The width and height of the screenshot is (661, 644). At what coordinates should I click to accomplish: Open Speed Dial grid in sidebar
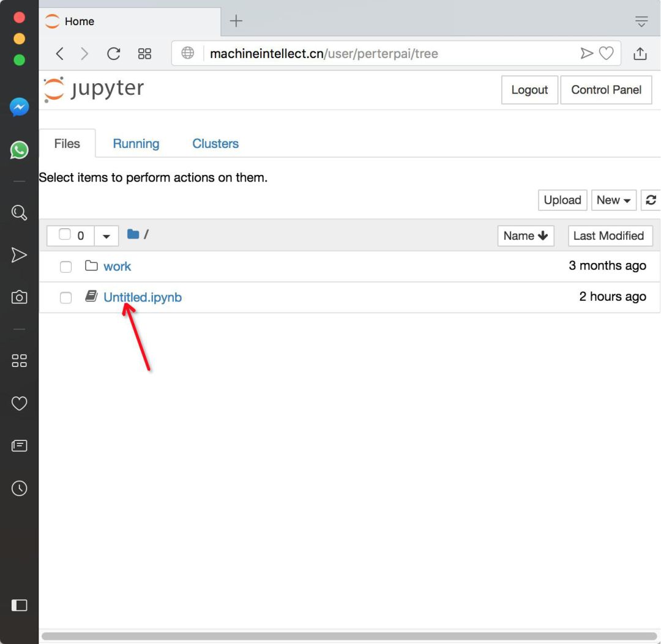click(20, 361)
